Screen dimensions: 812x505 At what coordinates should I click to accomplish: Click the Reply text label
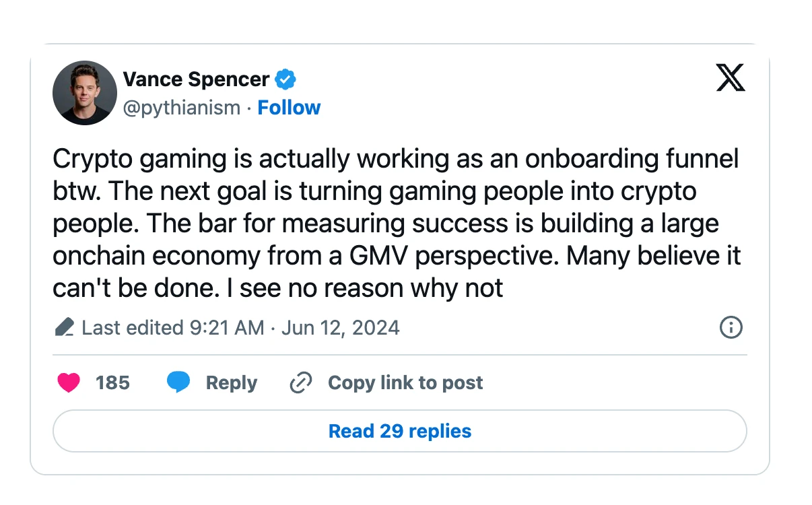point(231,382)
